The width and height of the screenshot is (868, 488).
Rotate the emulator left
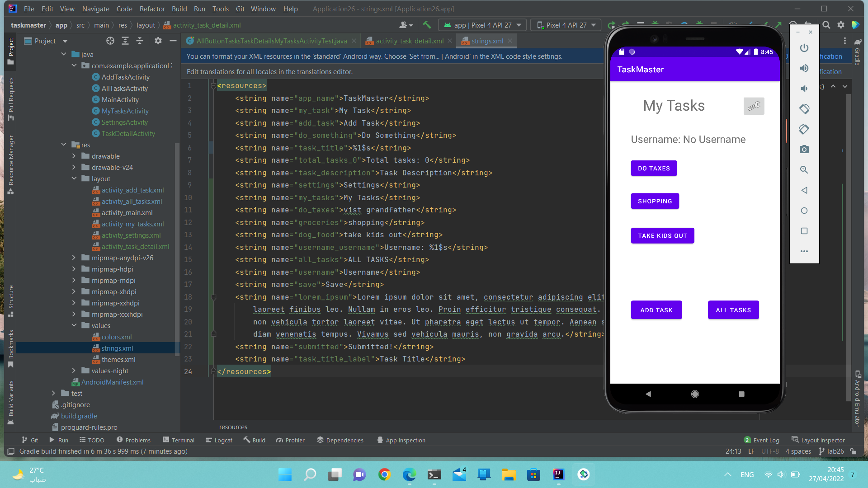point(804,108)
